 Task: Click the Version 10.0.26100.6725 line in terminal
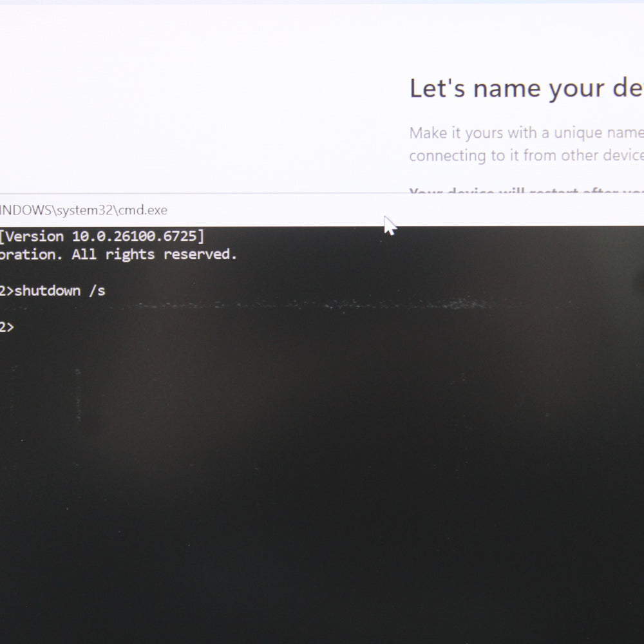pos(102,236)
